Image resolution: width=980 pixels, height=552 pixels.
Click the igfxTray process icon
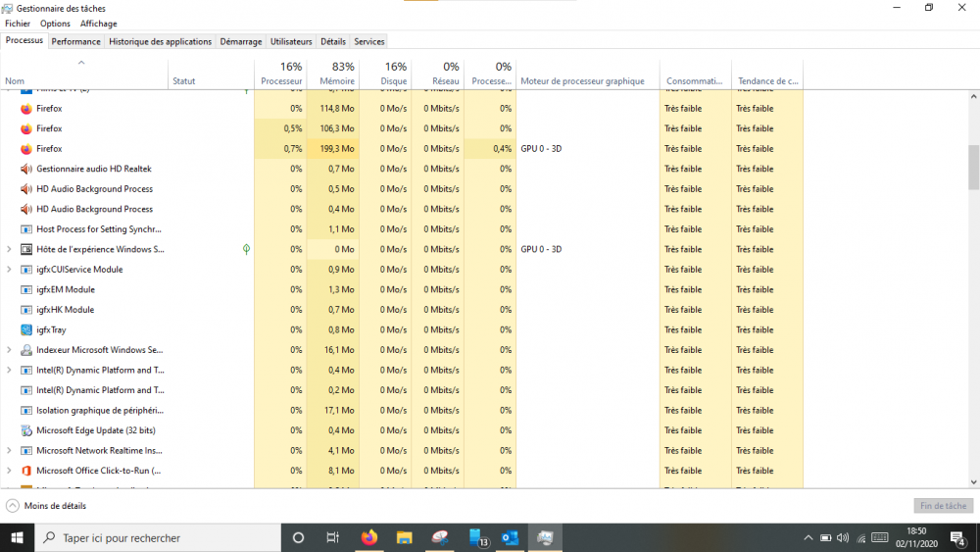coord(26,329)
